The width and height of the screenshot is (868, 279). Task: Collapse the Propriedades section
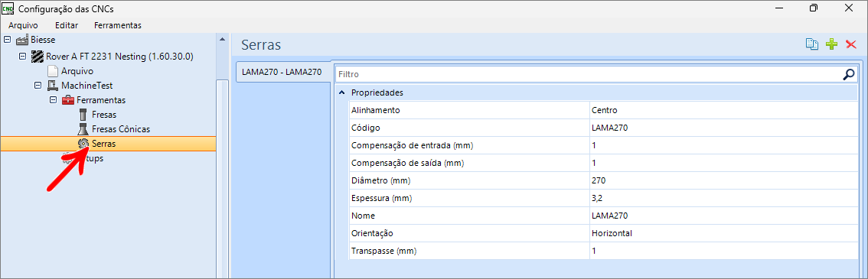click(341, 92)
